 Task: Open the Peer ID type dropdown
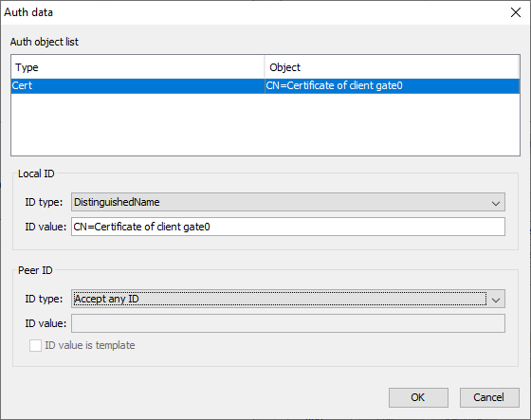288,299
